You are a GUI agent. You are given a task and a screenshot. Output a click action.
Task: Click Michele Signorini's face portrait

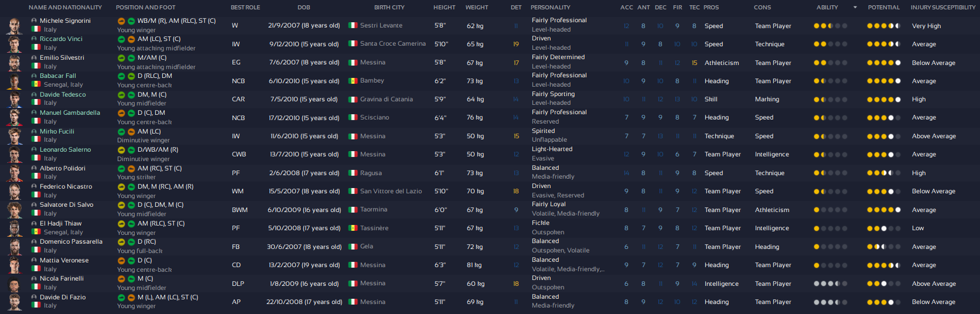15,25
